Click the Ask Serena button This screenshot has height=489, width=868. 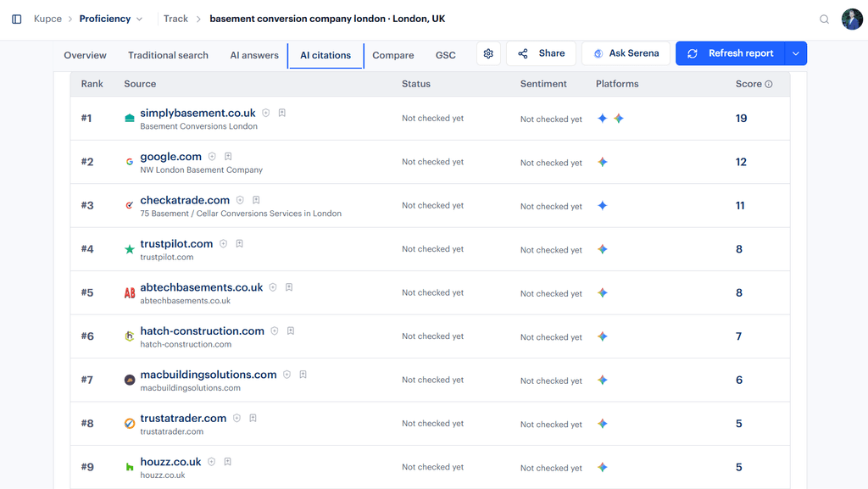pyautogui.click(x=626, y=53)
